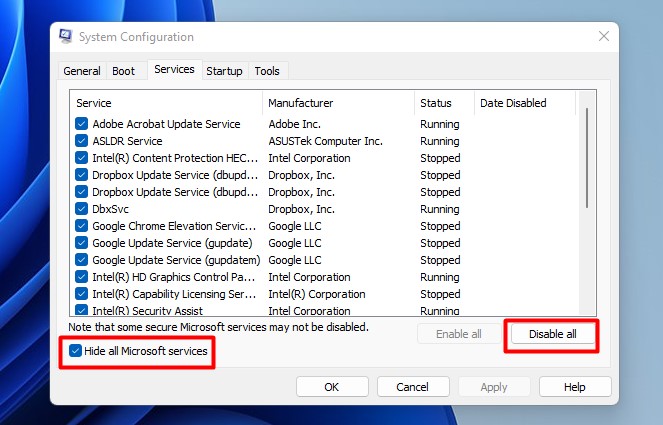Click the System Configuration title bar icon
663x425 pixels.
tap(66, 36)
